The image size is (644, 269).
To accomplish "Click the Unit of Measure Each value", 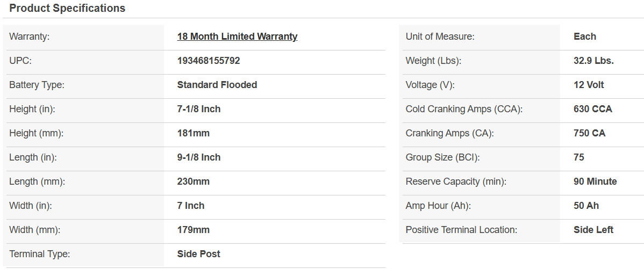I will coord(585,37).
